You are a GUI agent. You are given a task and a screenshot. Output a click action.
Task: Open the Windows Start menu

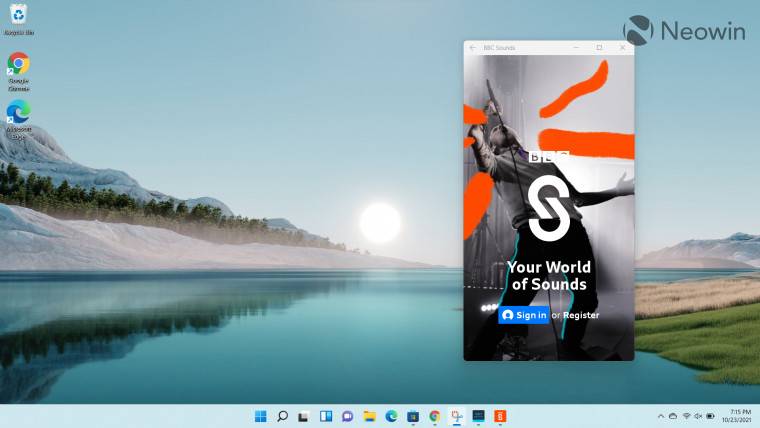(x=260, y=416)
